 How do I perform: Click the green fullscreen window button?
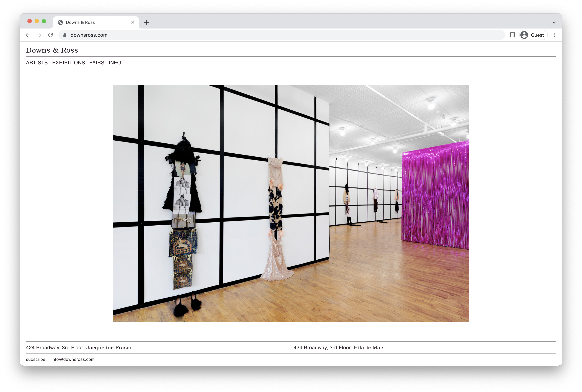[x=44, y=21]
